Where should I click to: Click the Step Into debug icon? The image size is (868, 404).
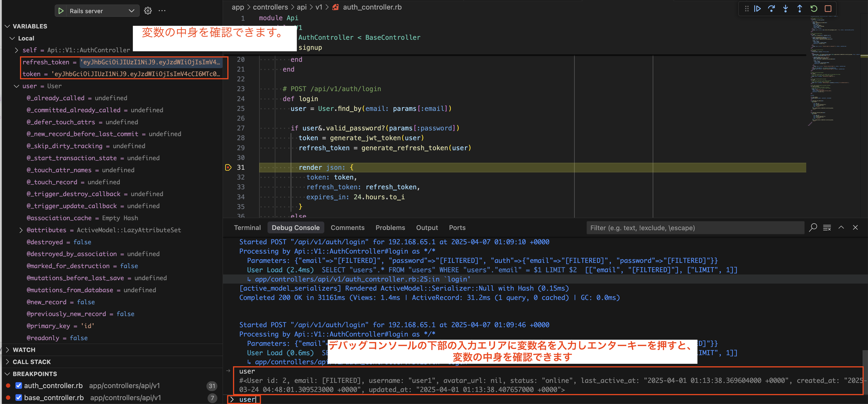pos(785,8)
